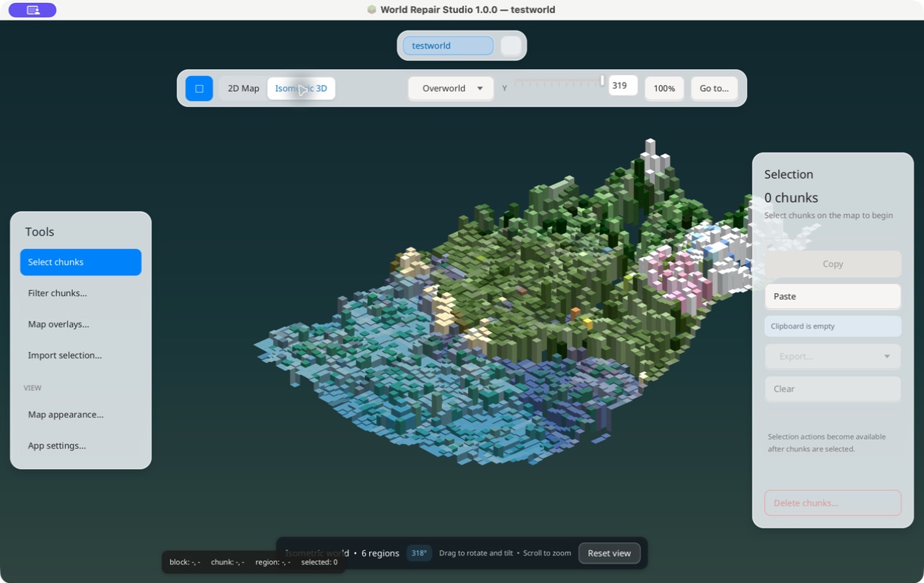This screenshot has height=583, width=924.
Task: Click the 'Drag to rotate and tilt' hint
Action: tap(475, 553)
